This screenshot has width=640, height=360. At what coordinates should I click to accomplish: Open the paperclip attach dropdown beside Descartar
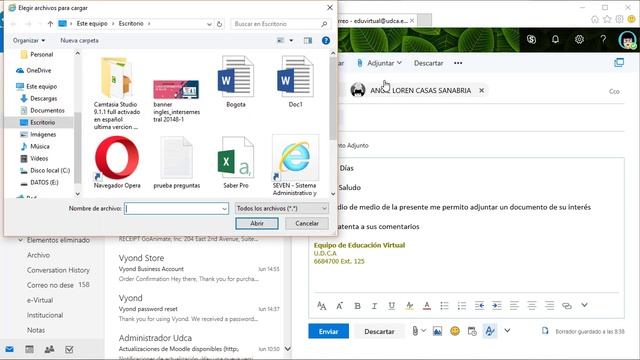point(418,331)
